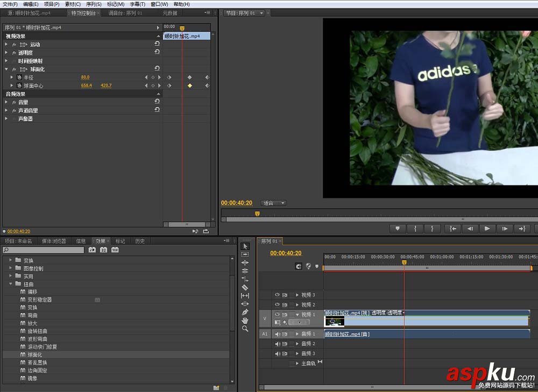Image resolution: width=538 pixels, height=392 pixels.
Task: Expand the 图像控制 effects folder
Action: (x=11, y=268)
